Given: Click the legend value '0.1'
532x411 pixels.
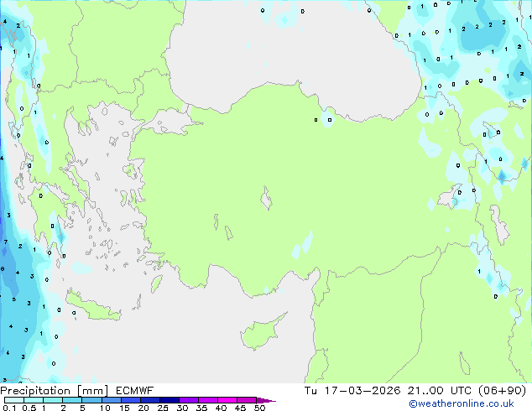Looking at the screenshot, I should click(10, 408).
